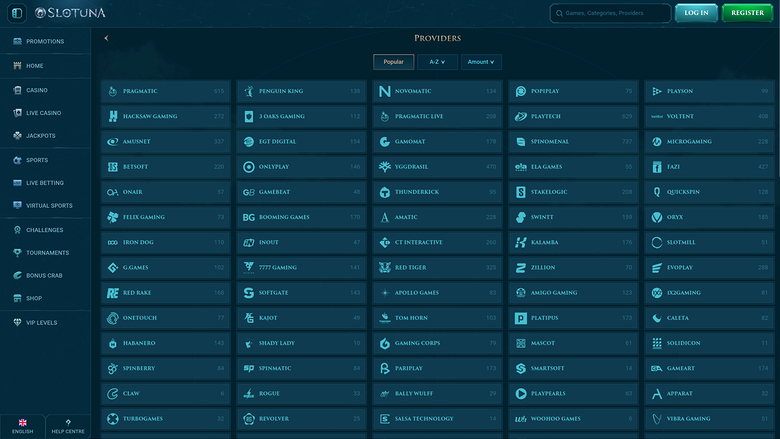Open the Promotions menu item
Screen dimensions: 780x439
45,41
